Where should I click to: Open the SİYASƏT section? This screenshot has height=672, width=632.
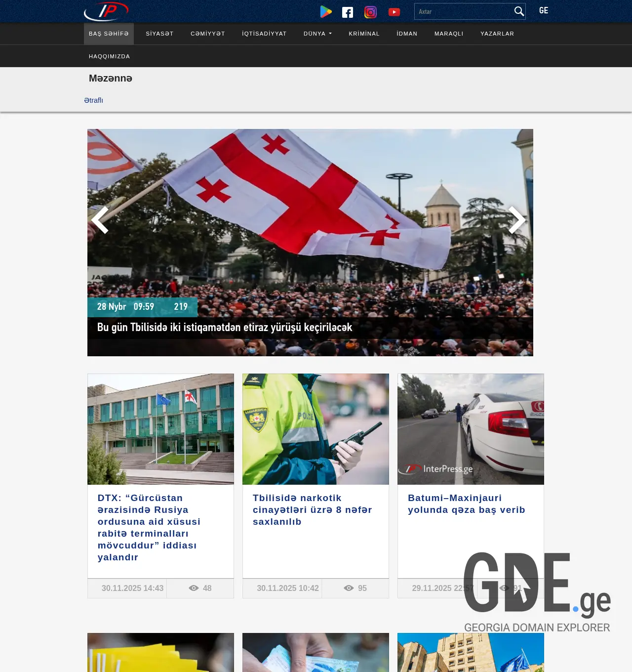point(159,34)
